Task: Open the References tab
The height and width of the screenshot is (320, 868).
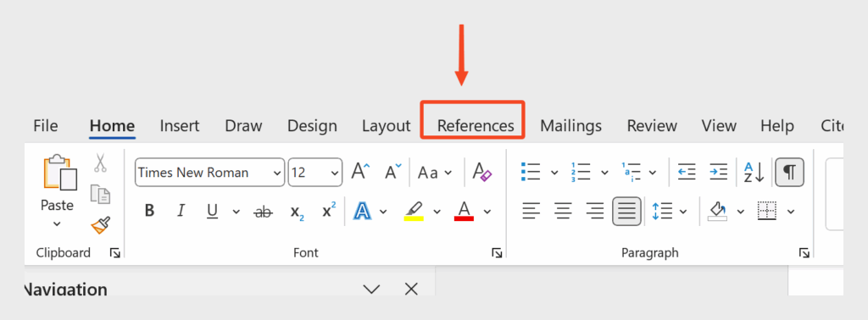Action: (x=476, y=125)
